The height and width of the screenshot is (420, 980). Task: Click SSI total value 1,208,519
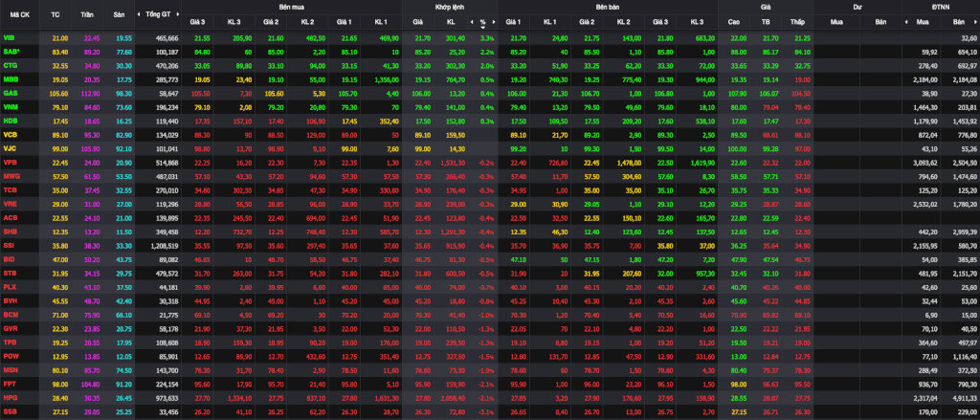point(165,246)
